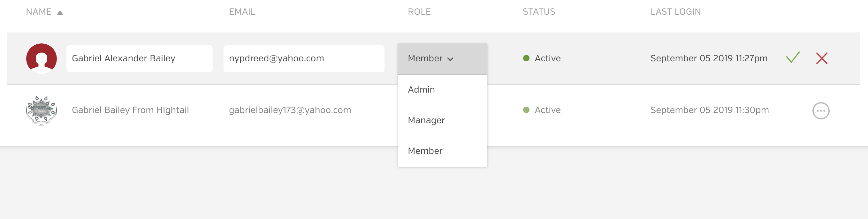Sort by the LAST LOGIN column header
This screenshot has width=868, height=219.
tap(675, 12)
